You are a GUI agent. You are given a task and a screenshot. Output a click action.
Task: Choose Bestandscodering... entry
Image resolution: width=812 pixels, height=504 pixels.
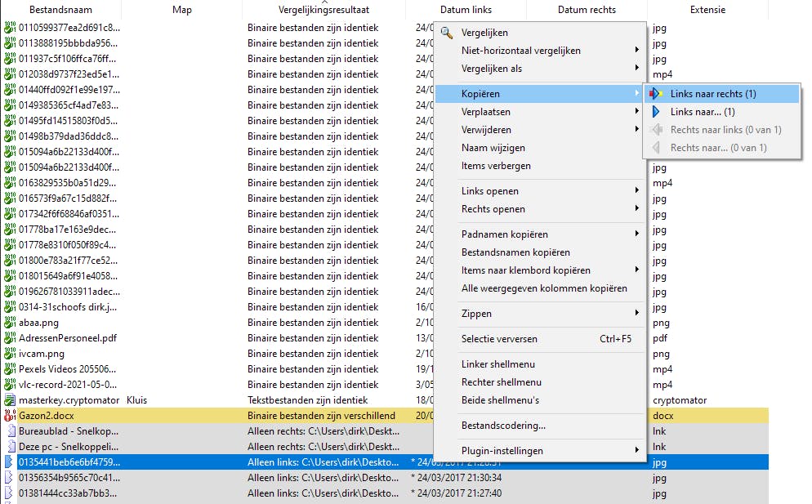pos(541,426)
